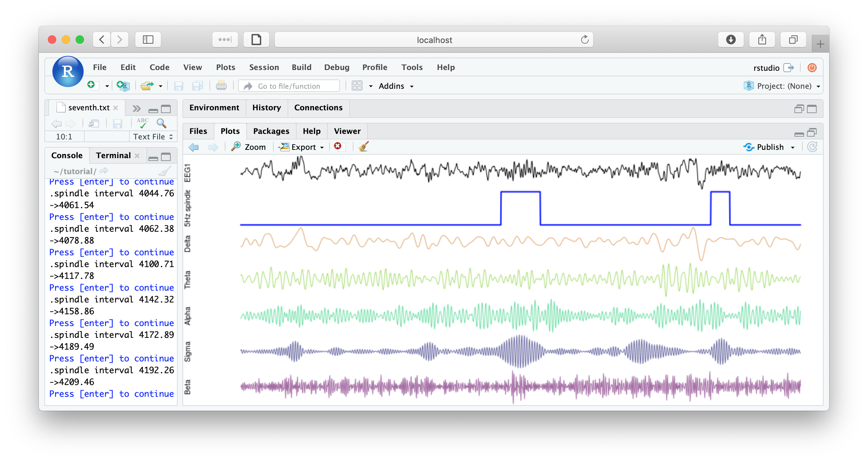Click the Zoom plot button
The height and width of the screenshot is (462, 868).
click(x=249, y=147)
